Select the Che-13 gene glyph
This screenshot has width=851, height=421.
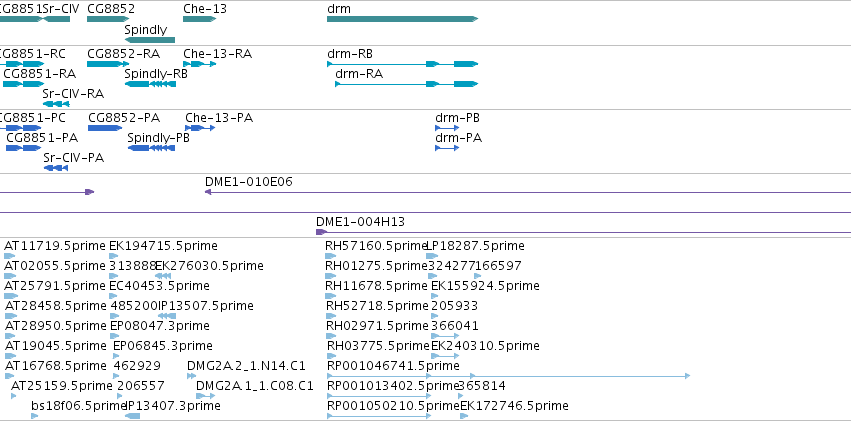pos(199,19)
